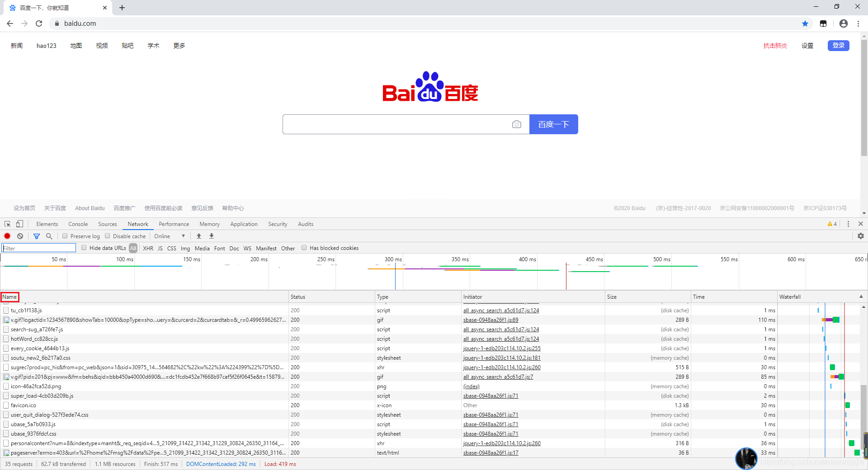
Task: Toggle the network filter funnel icon
Action: click(x=37, y=236)
